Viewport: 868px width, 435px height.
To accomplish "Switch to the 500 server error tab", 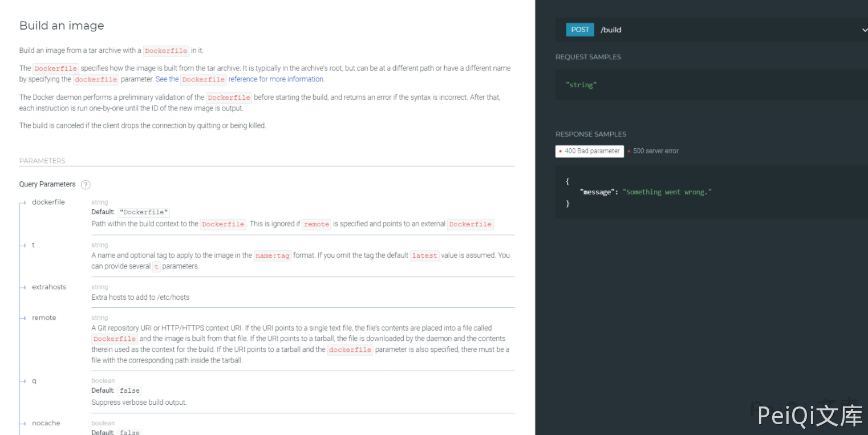I will pyautogui.click(x=655, y=151).
